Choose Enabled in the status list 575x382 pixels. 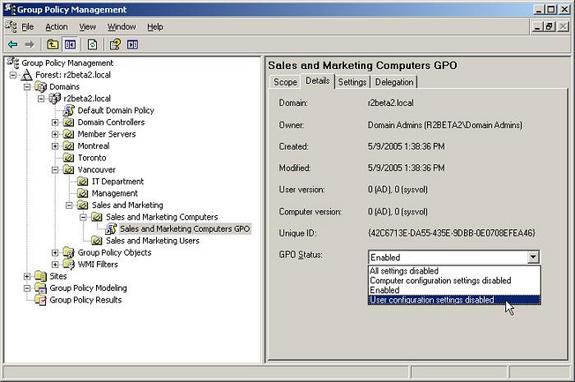point(454,290)
